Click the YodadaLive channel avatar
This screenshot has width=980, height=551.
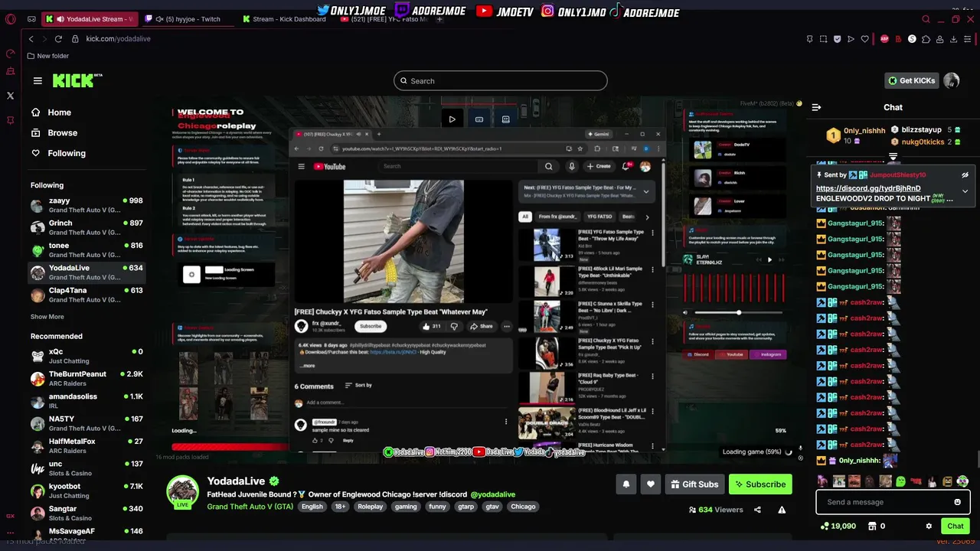183,491
